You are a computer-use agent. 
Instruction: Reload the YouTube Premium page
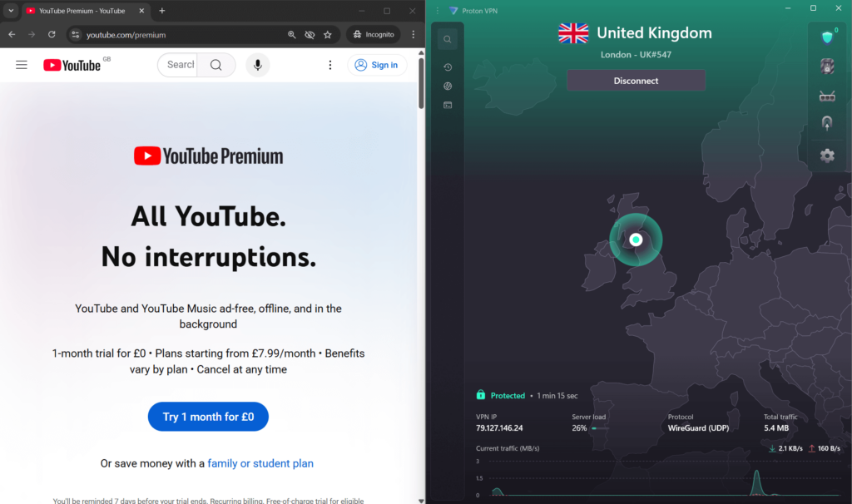coord(52,34)
